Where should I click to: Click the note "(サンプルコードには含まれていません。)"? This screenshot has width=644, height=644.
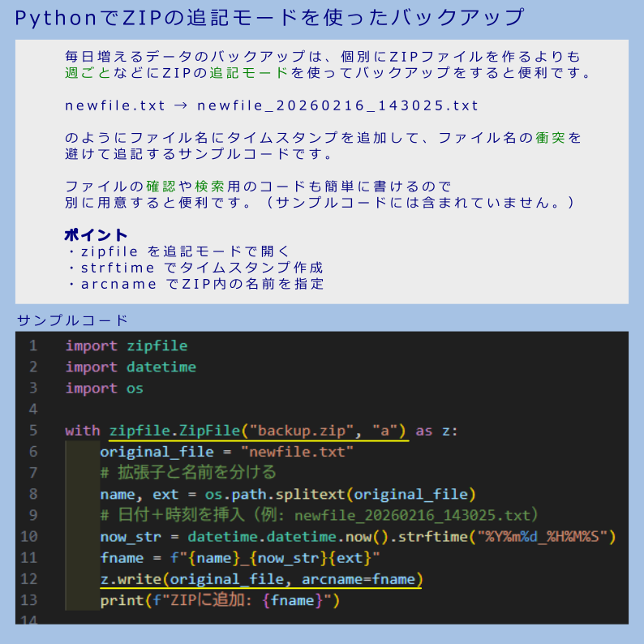pos(421,203)
